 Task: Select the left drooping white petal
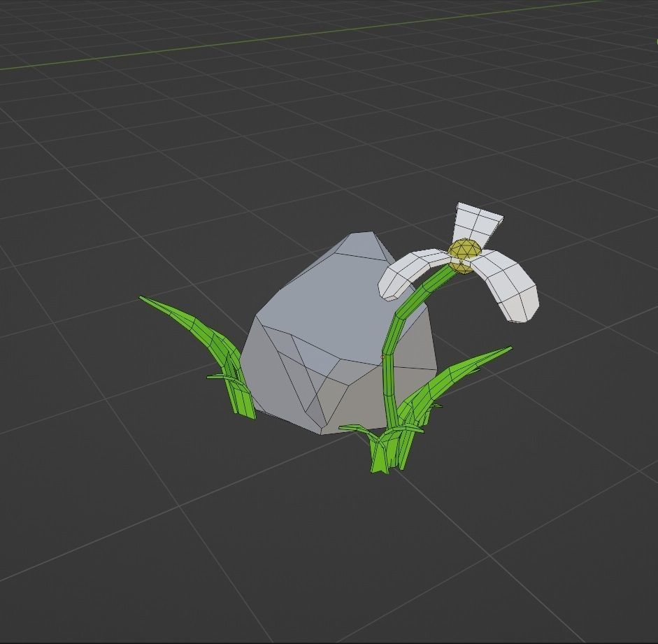pos(413,273)
